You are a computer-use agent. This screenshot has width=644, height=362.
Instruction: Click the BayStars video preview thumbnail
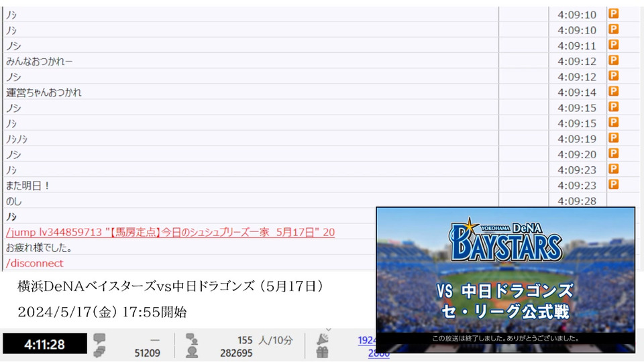pos(506,280)
